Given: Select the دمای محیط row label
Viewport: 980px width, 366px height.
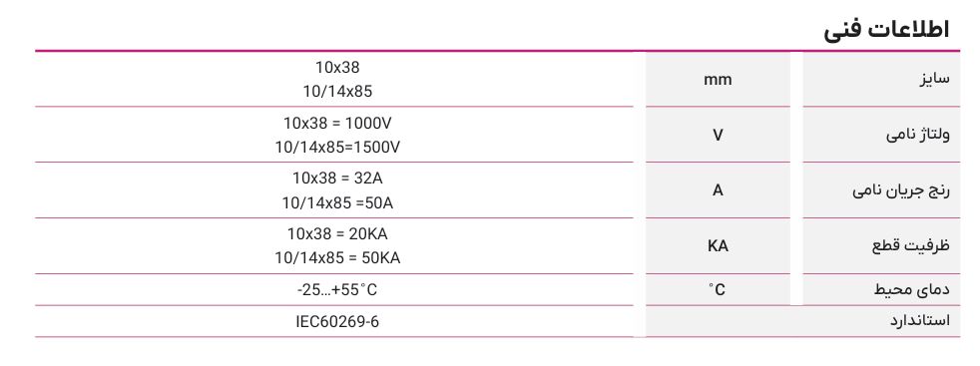Looking at the screenshot, I should point(912,289).
